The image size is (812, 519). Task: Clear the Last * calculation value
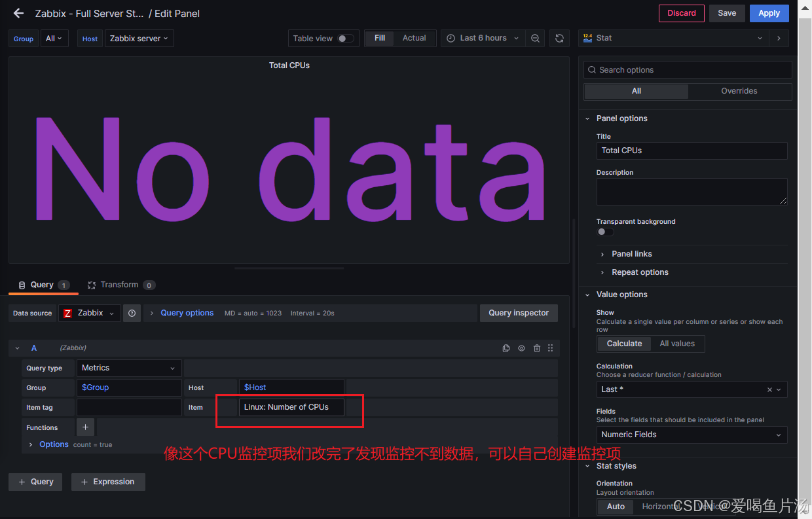coord(769,389)
